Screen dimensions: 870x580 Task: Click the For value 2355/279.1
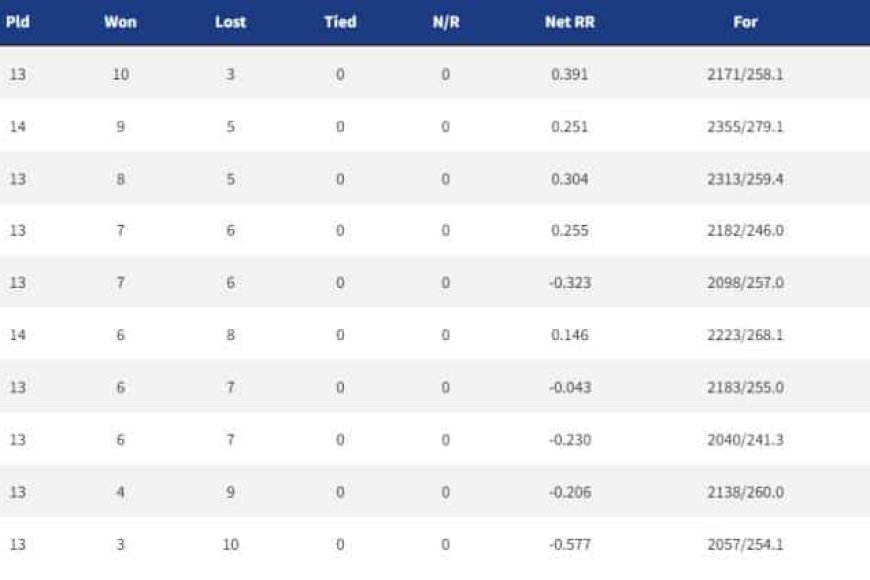[x=745, y=127]
